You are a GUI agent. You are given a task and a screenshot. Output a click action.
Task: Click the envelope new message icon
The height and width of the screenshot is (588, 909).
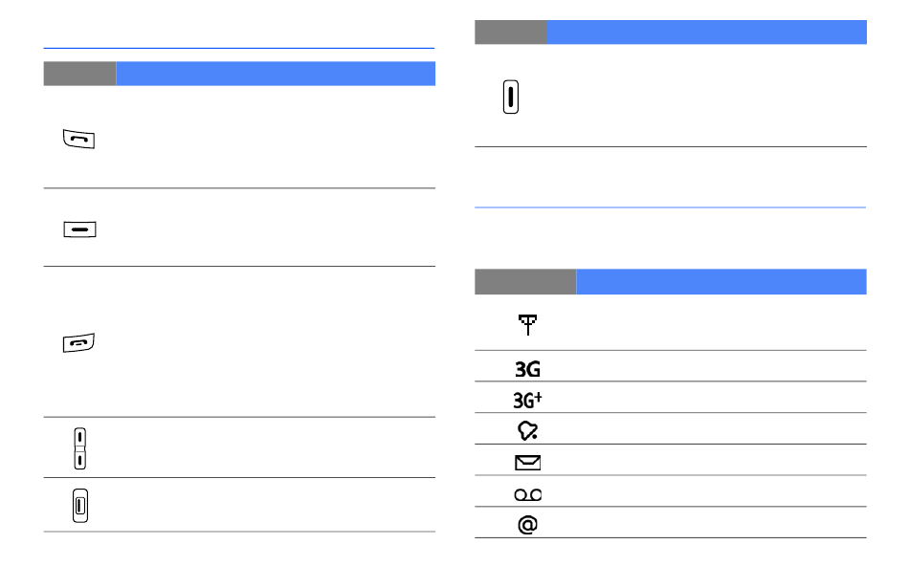[527, 463]
